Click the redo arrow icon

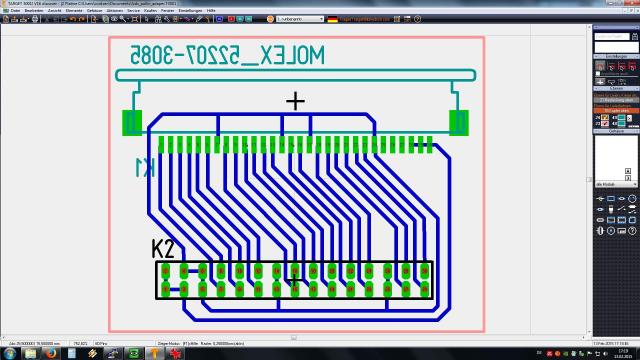coord(82,19)
